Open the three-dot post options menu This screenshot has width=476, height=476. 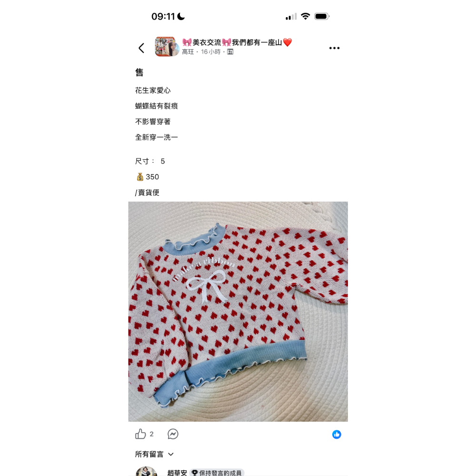334,48
